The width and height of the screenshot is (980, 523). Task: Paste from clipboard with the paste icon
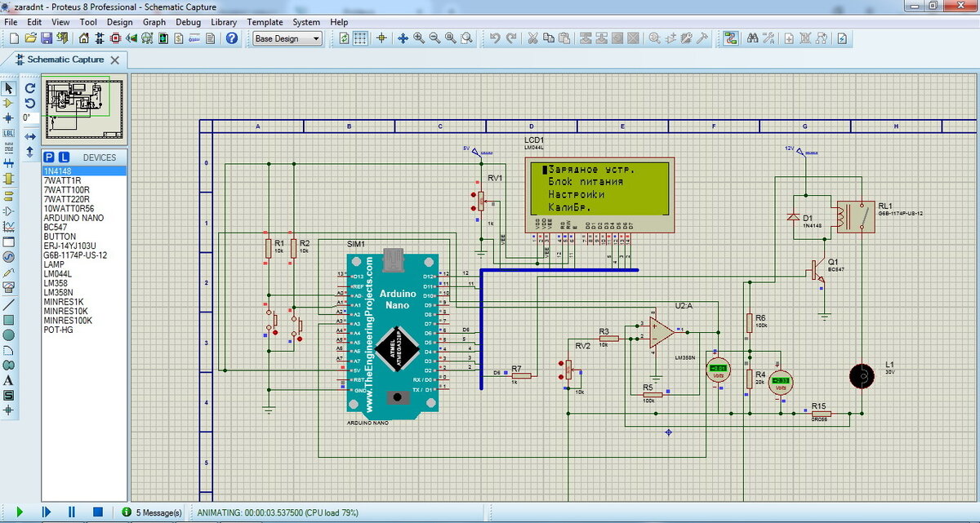click(563, 38)
